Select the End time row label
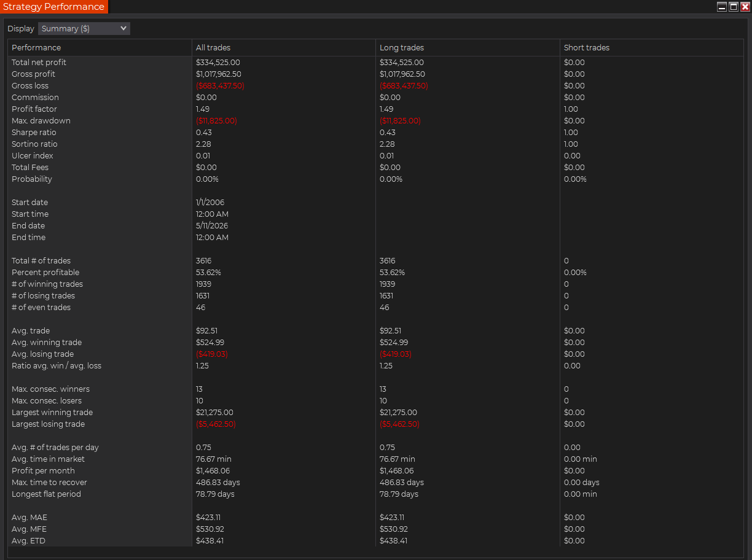 28,238
